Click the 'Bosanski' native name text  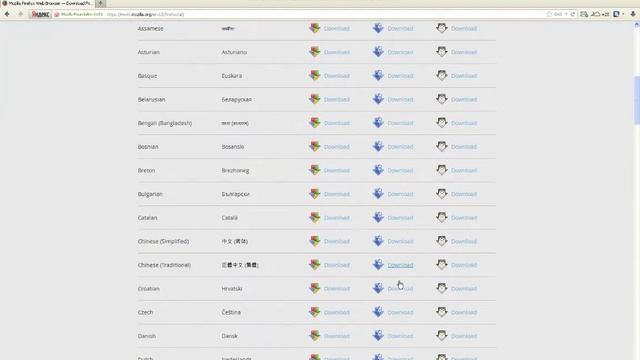tap(233, 147)
